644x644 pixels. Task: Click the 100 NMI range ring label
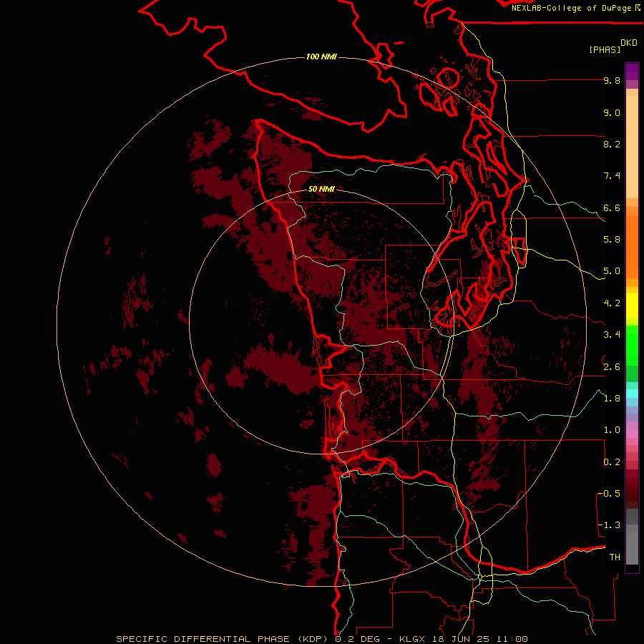[321, 57]
